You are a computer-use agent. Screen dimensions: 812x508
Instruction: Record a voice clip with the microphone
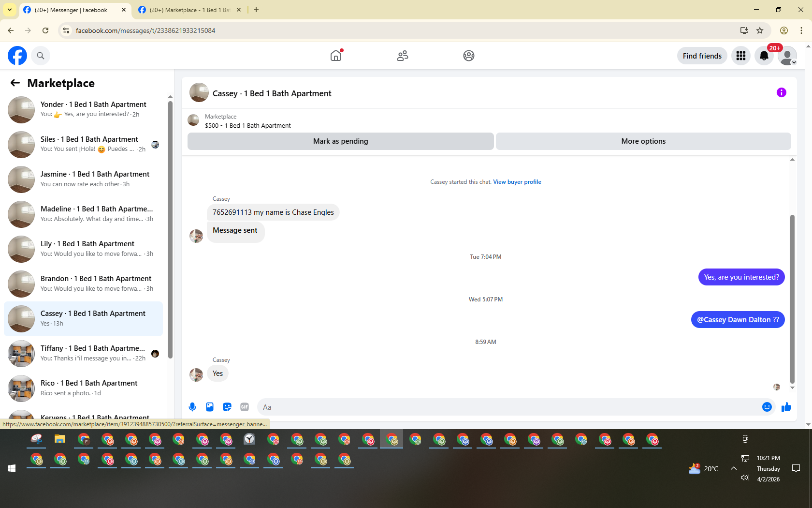click(192, 407)
